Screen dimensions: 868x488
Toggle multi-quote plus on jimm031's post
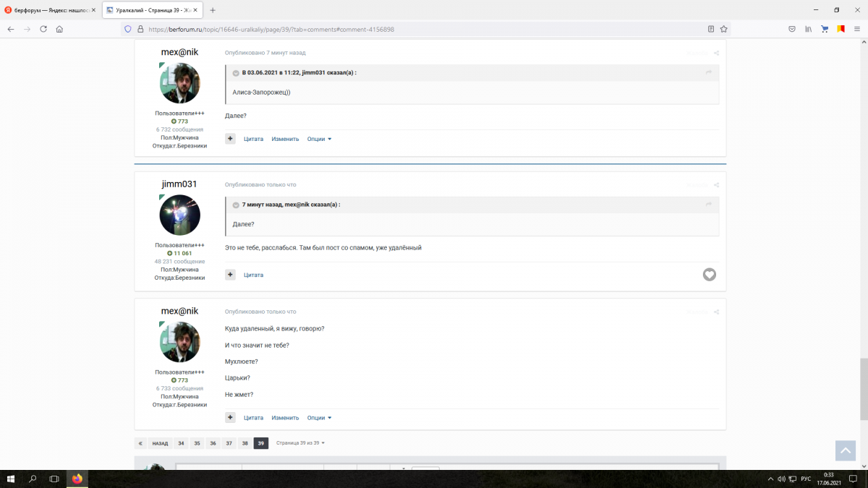[230, 275]
